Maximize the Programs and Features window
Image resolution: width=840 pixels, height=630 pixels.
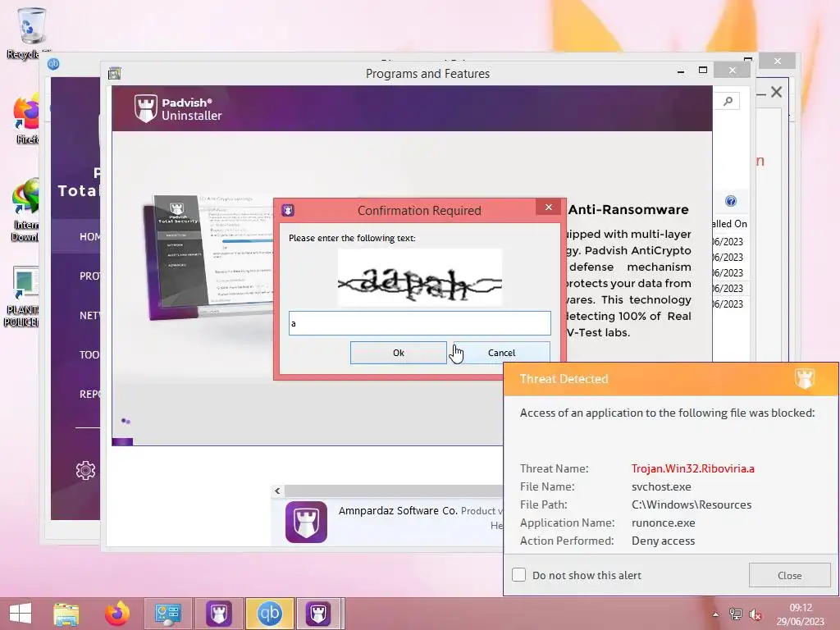703,71
